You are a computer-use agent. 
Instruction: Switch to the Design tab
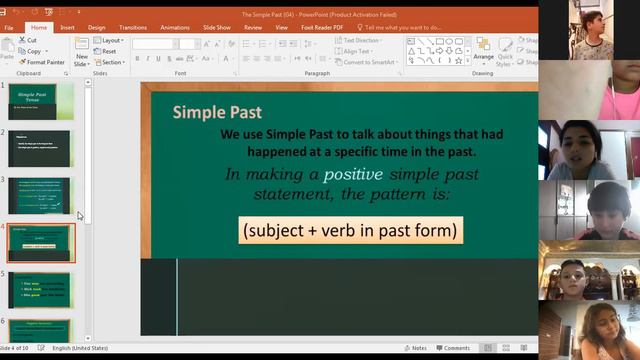[x=97, y=27]
